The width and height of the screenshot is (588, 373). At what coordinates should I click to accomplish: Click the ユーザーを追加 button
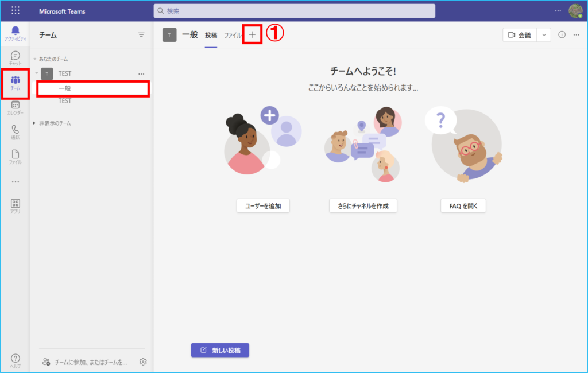tap(263, 206)
